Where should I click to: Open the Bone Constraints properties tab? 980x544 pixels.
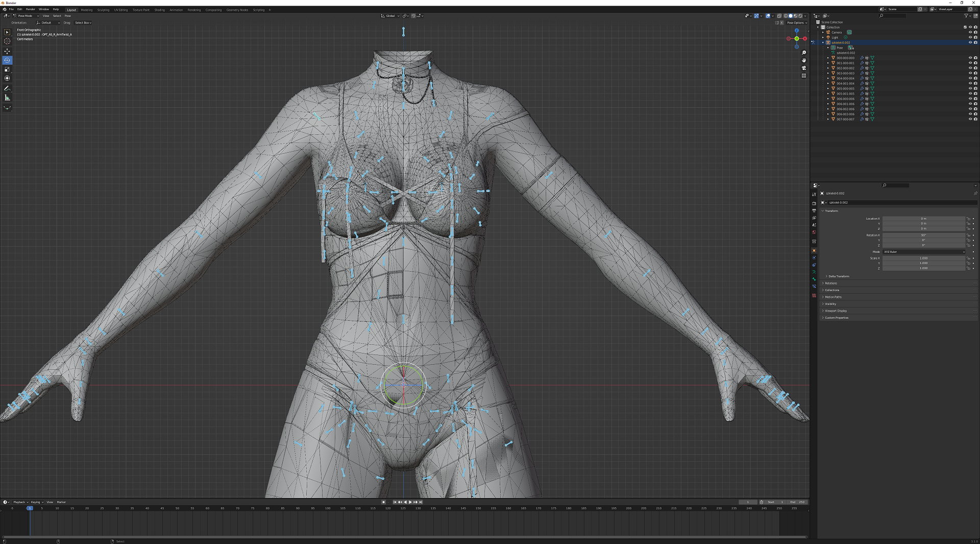814,287
